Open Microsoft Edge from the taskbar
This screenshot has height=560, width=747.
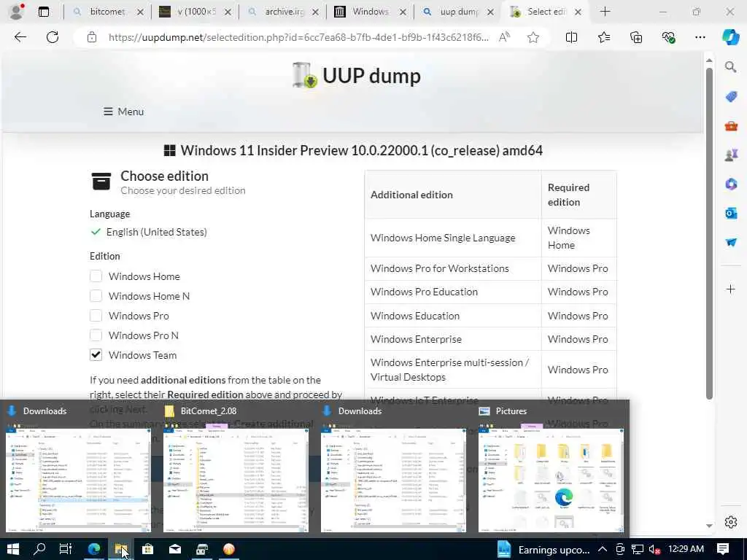tap(94, 549)
